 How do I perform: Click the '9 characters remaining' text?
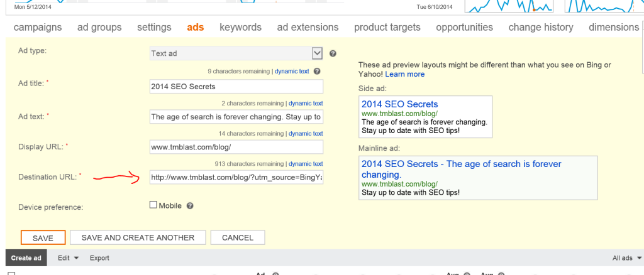[238, 72]
